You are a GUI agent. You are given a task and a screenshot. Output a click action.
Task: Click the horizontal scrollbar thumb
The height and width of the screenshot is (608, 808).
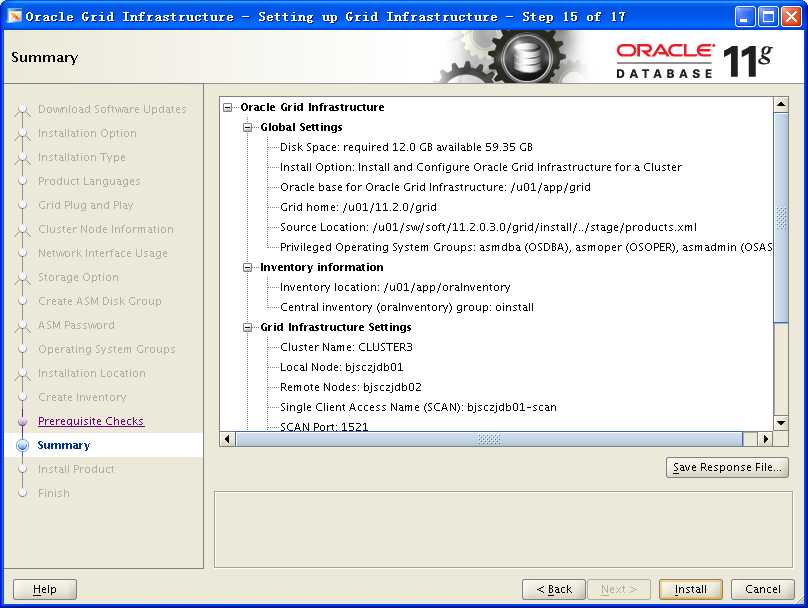(489, 439)
